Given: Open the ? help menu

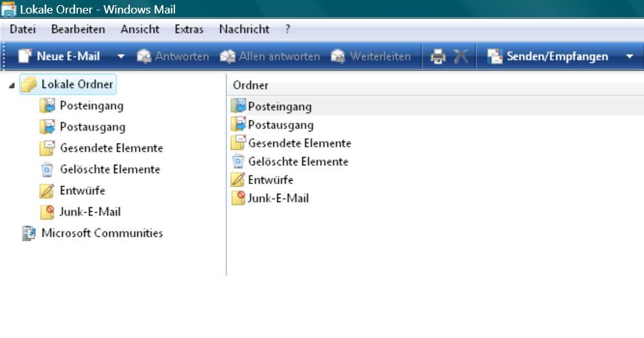Looking at the screenshot, I should pos(288,29).
